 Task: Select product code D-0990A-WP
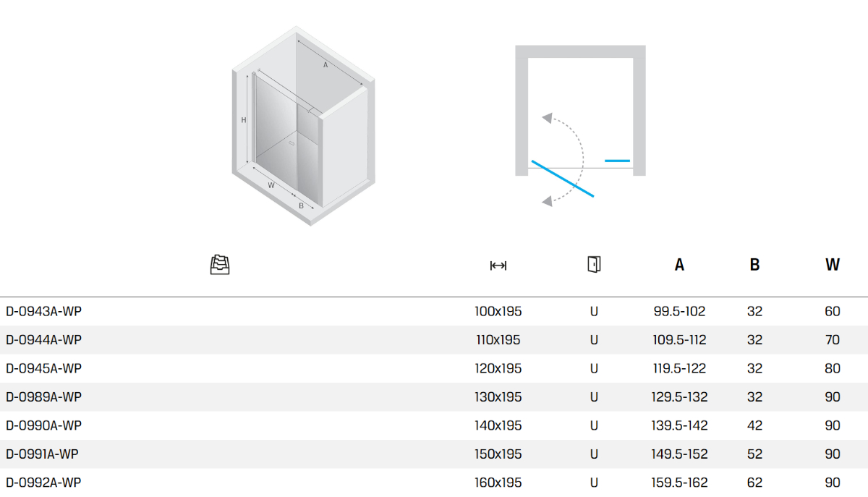43,425
